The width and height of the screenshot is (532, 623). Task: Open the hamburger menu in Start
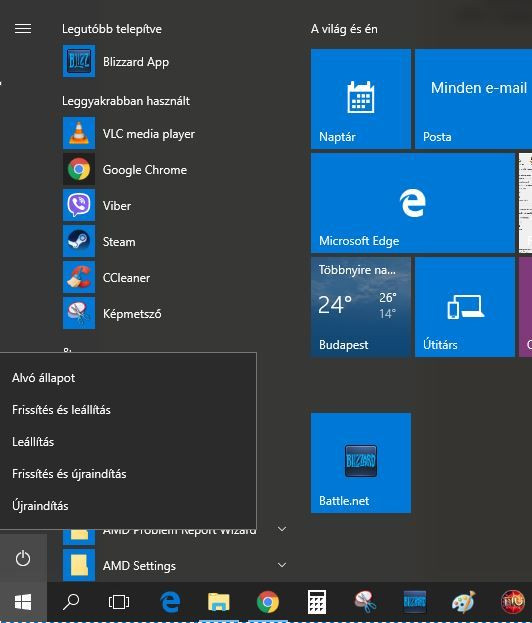point(23,29)
